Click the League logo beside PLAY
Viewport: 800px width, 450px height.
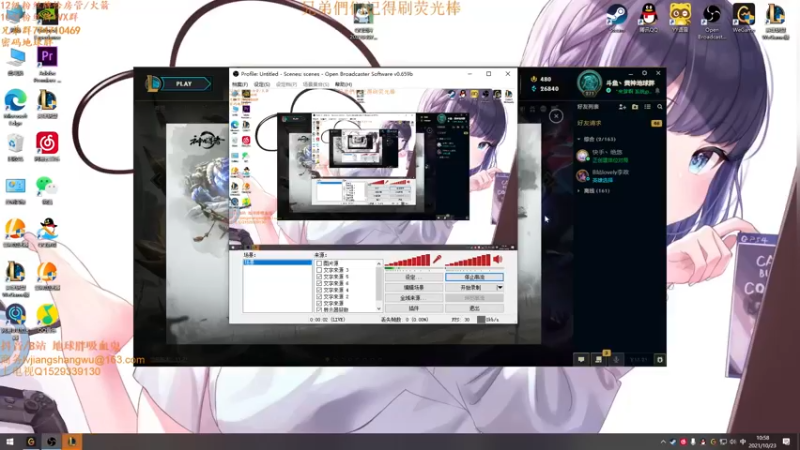click(153, 84)
